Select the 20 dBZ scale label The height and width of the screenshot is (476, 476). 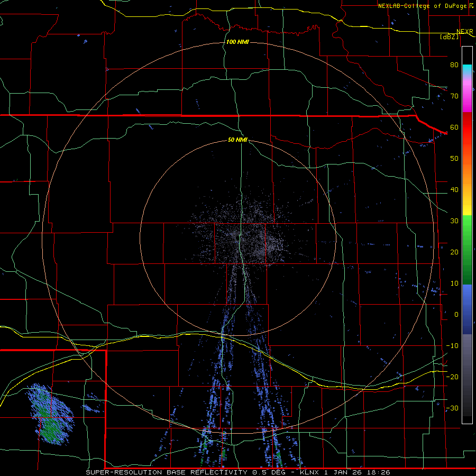[454, 252]
